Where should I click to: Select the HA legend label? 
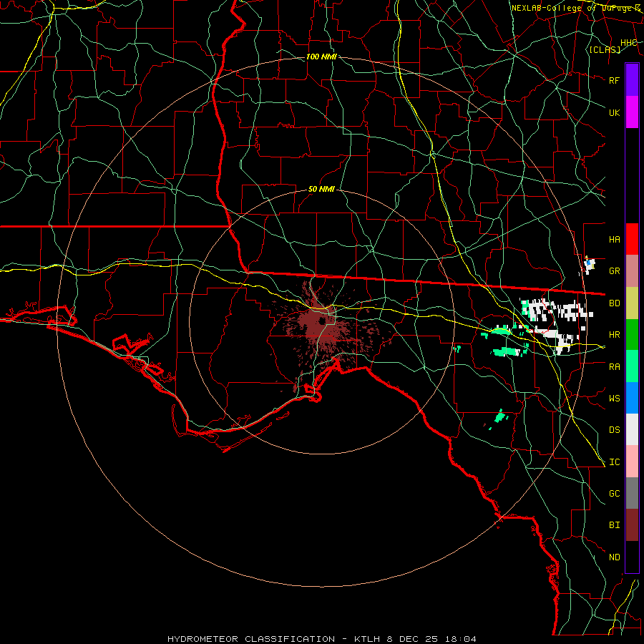pos(615,240)
